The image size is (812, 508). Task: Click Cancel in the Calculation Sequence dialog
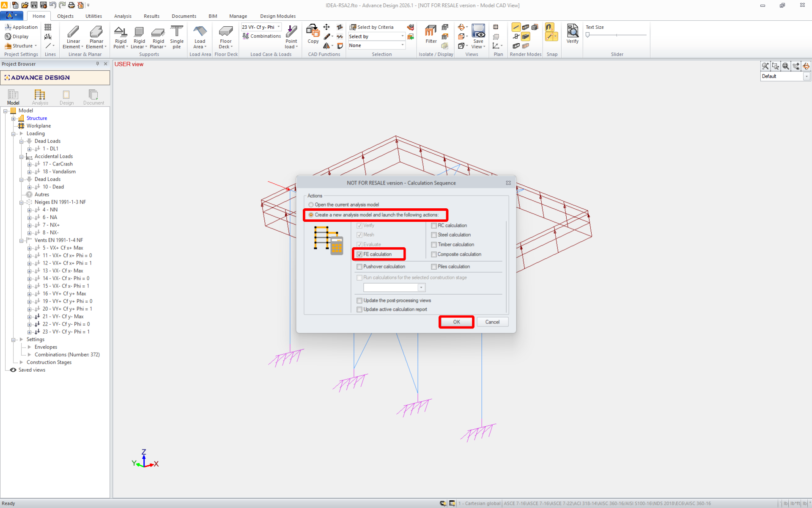(x=492, y=322)
